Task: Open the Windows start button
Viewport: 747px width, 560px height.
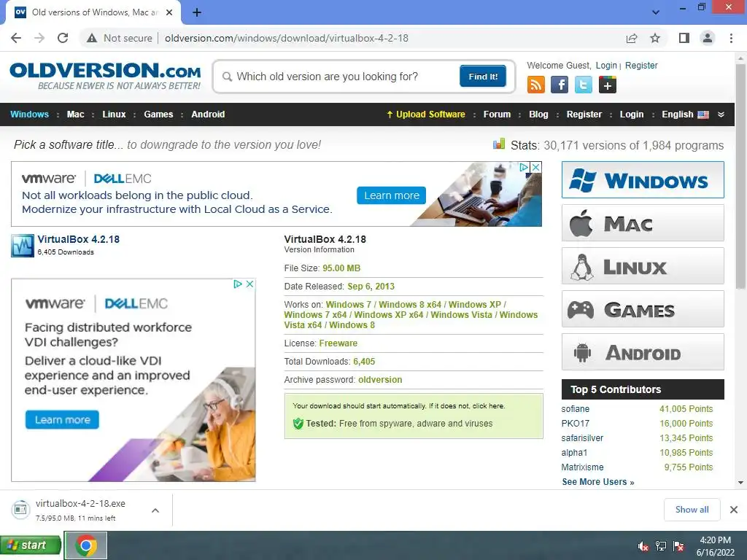Action: coord(31,545)
